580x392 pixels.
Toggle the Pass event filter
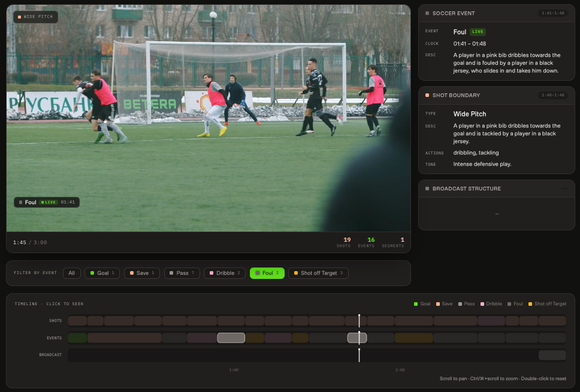(x=182, y=273)
